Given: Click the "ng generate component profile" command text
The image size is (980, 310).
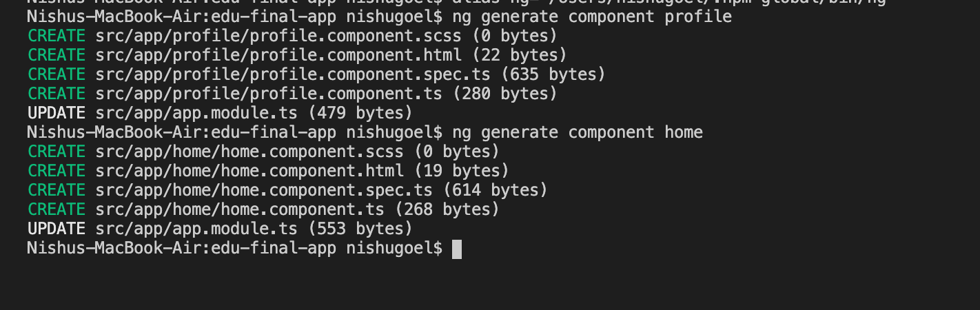Looking at the screenshot, I should click(592, 17).
